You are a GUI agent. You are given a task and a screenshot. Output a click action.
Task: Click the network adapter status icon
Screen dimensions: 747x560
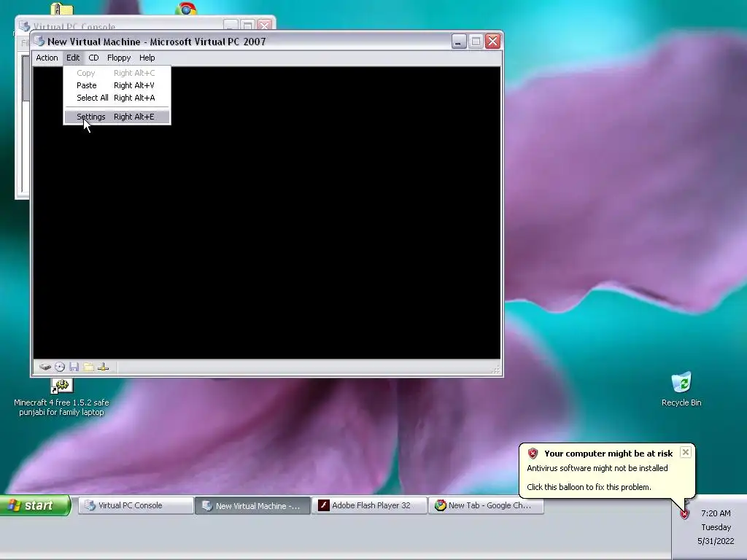click(104, 367)
